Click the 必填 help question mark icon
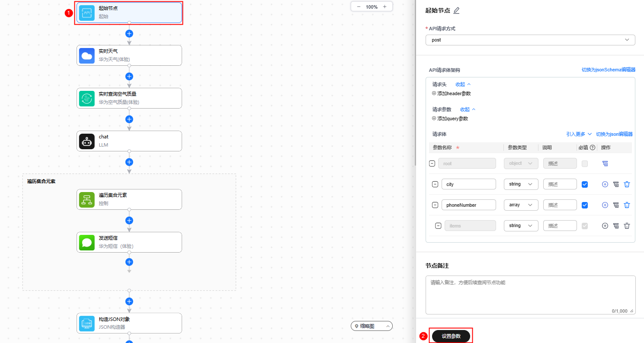Image resolution: width=644 pixels, height=343 pixels. pyautogui.click(x=593, y=147)
